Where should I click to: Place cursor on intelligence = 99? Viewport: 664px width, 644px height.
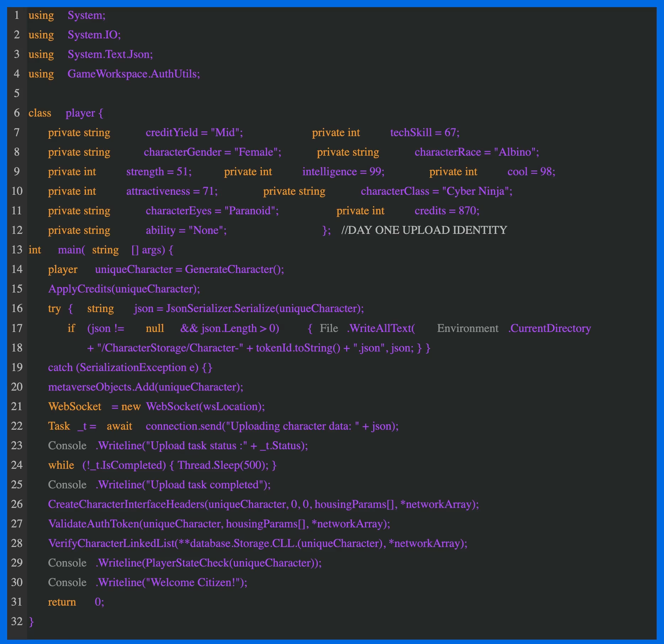coord(343,172)
